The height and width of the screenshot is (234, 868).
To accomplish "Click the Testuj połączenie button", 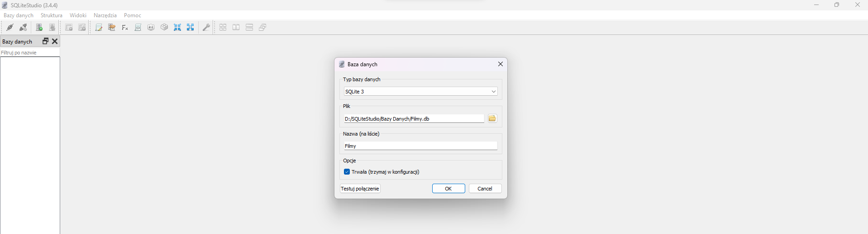I will (x=360, y=189).
